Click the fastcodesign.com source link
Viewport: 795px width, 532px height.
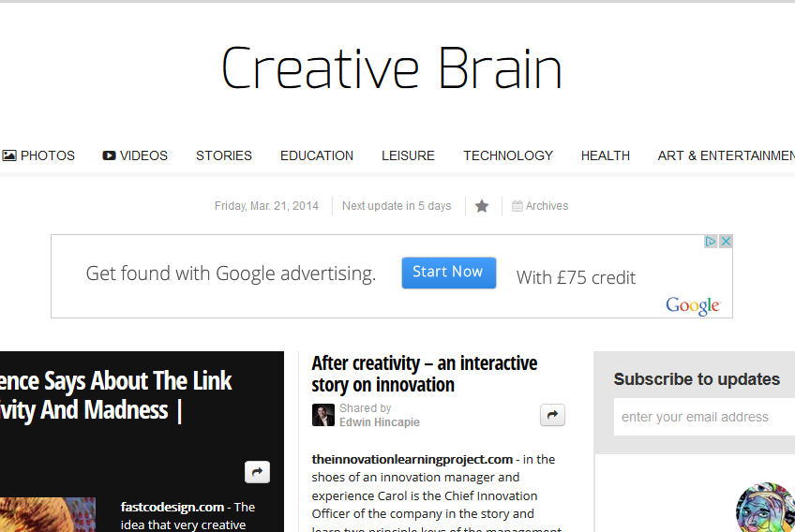172,507
